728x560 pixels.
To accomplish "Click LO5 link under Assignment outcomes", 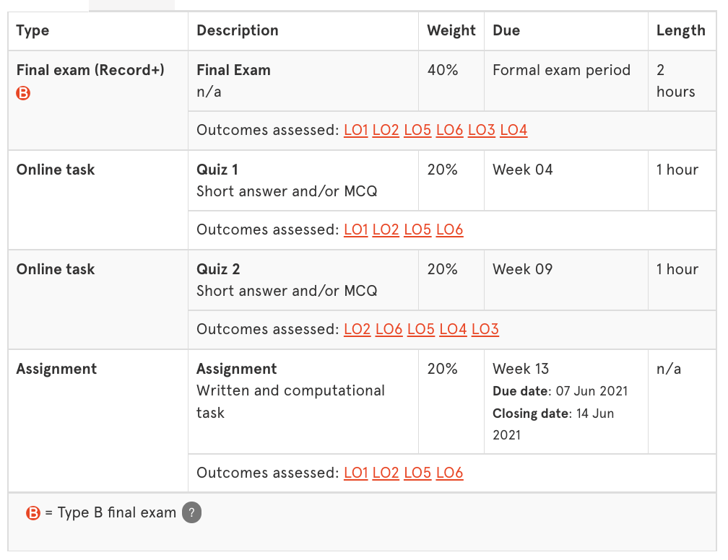I will click(x=417, y=473).
